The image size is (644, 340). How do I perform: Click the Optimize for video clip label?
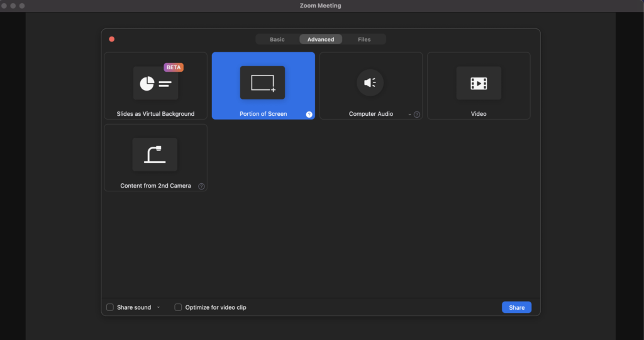coord(216,307)
